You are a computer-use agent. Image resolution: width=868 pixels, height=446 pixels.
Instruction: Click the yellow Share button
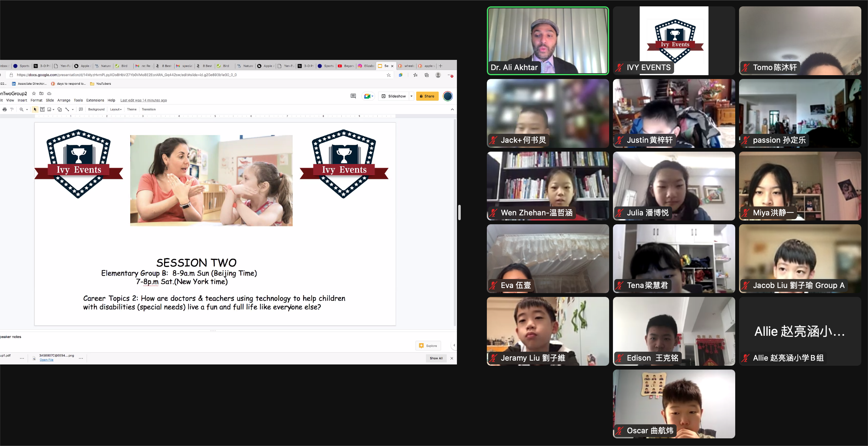point(427,97)
